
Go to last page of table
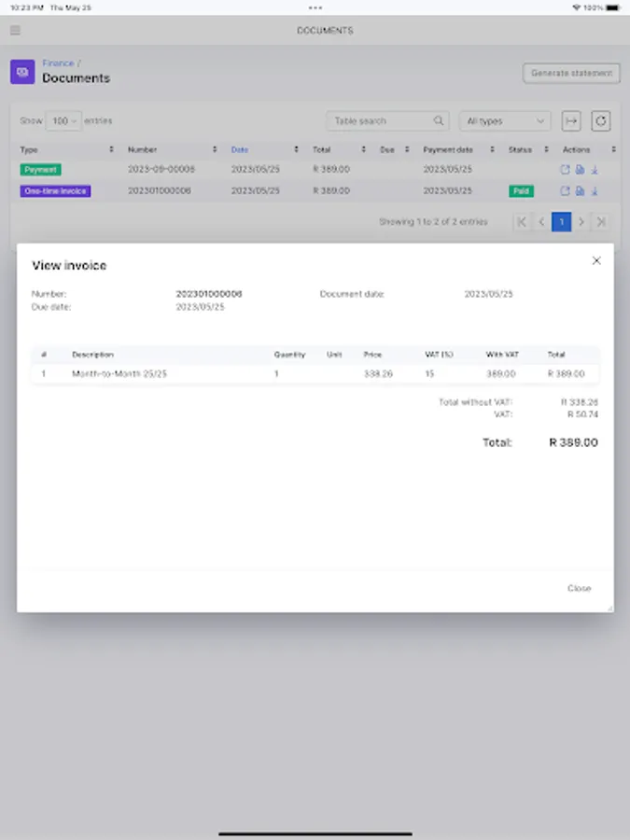601,222
